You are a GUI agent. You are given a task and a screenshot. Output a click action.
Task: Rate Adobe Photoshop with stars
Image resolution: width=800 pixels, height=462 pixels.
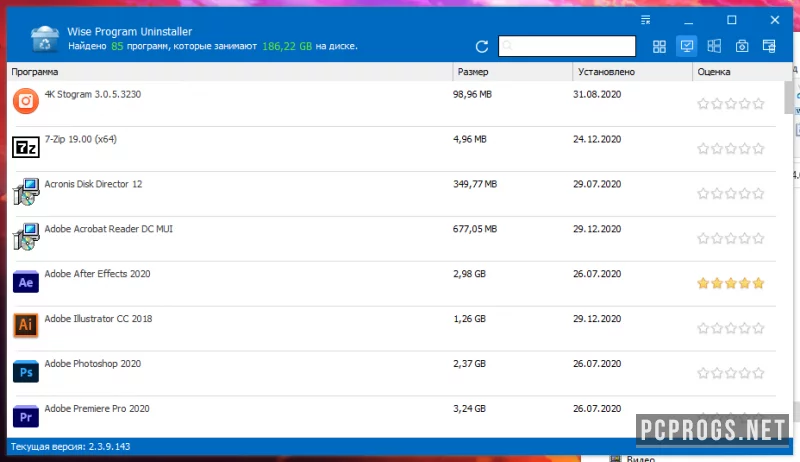point(731,373)
